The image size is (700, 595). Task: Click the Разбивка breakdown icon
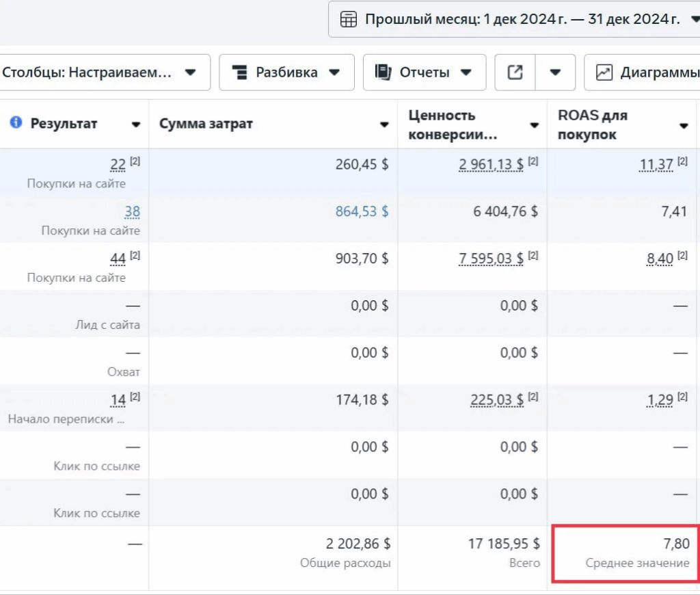pos(240,72)
